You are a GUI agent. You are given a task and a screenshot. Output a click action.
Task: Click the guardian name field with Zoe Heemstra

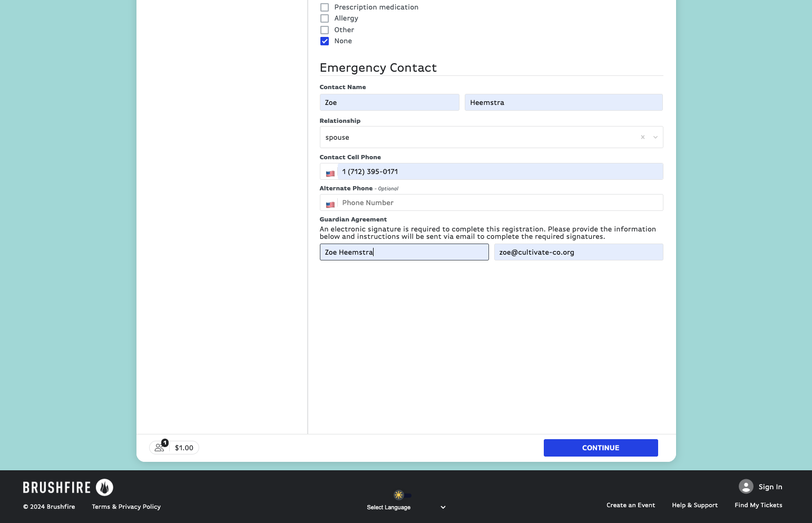click(404, 252)
